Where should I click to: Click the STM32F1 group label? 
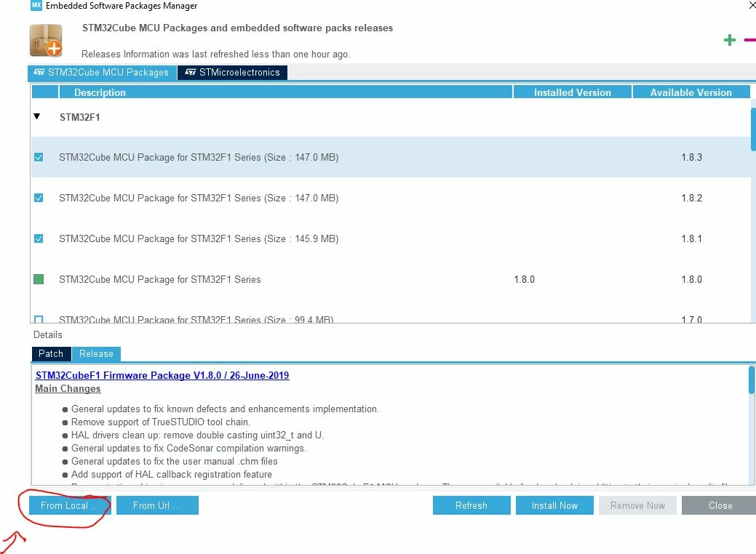click(x=79, y=117)
